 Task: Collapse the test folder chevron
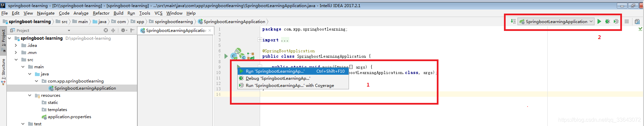click(23, 124)
